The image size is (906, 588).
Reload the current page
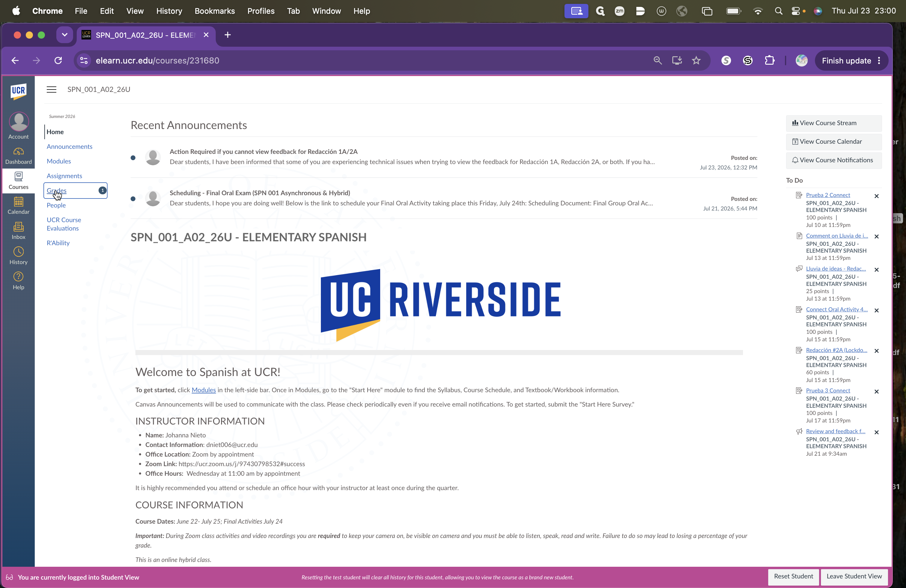coord(58,60)
